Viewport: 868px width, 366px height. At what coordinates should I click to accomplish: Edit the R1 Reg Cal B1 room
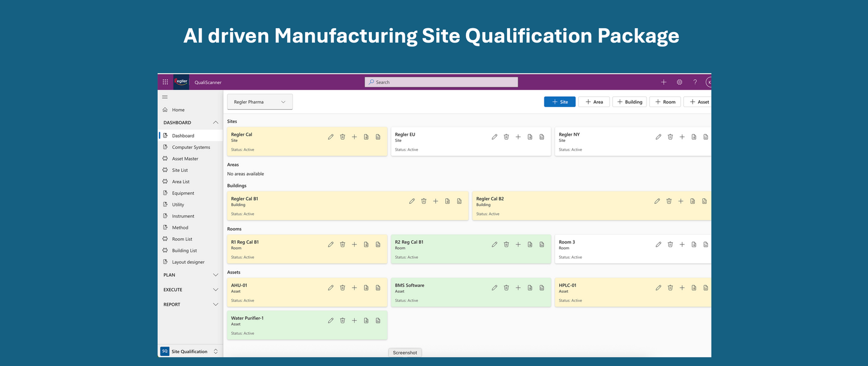(331, 244)
